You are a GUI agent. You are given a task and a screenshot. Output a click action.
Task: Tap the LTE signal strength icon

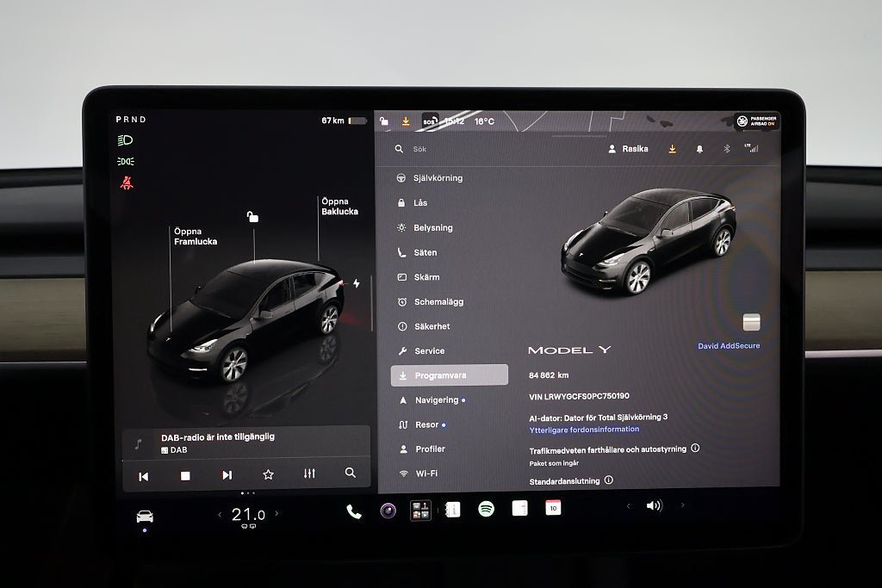pos(751,148)
